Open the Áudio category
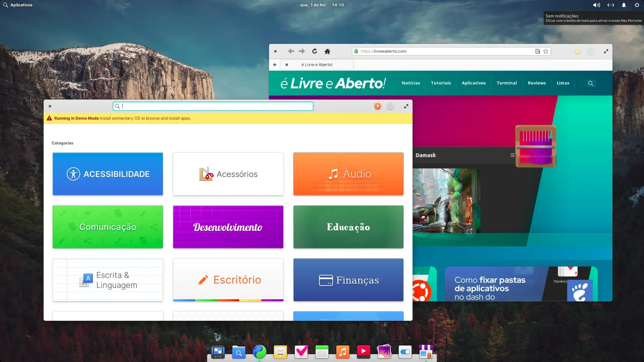Screen dimensions: 644x362 coord(348,174)
